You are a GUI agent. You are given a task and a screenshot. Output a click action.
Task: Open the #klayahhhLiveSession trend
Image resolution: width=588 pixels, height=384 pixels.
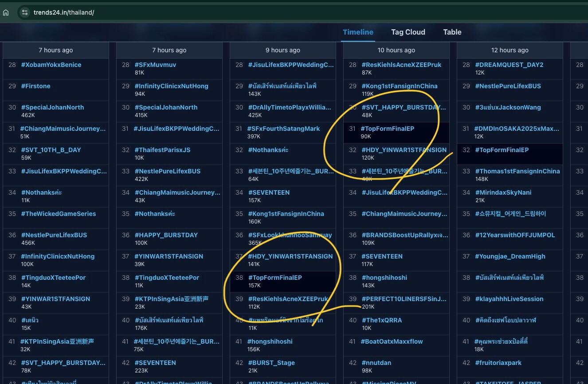(x=509, y=299)
